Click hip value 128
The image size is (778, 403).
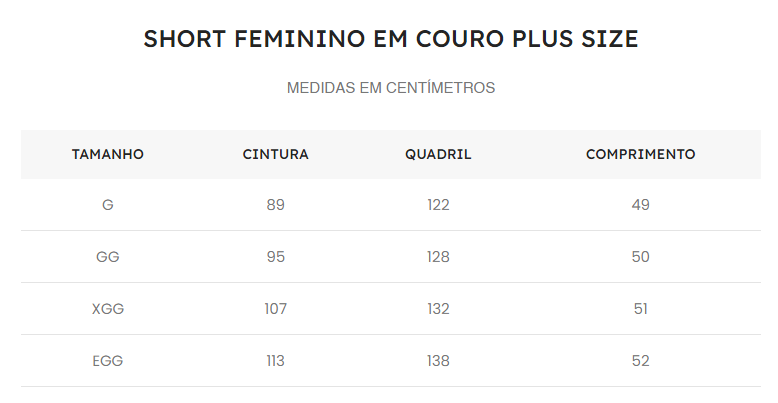(x=438, y=257)
